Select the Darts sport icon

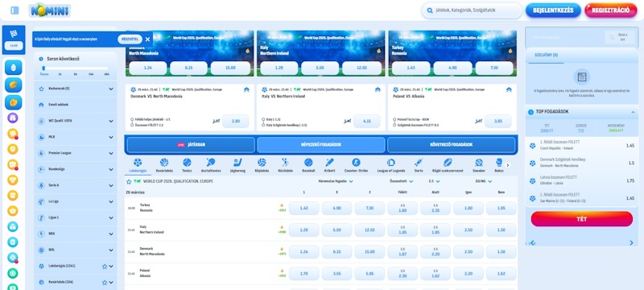point(419,163)
